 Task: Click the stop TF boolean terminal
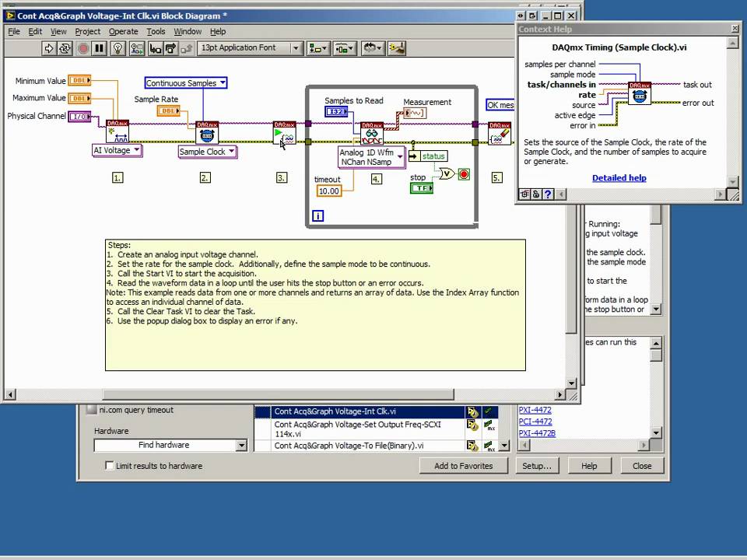pos(422,188)
